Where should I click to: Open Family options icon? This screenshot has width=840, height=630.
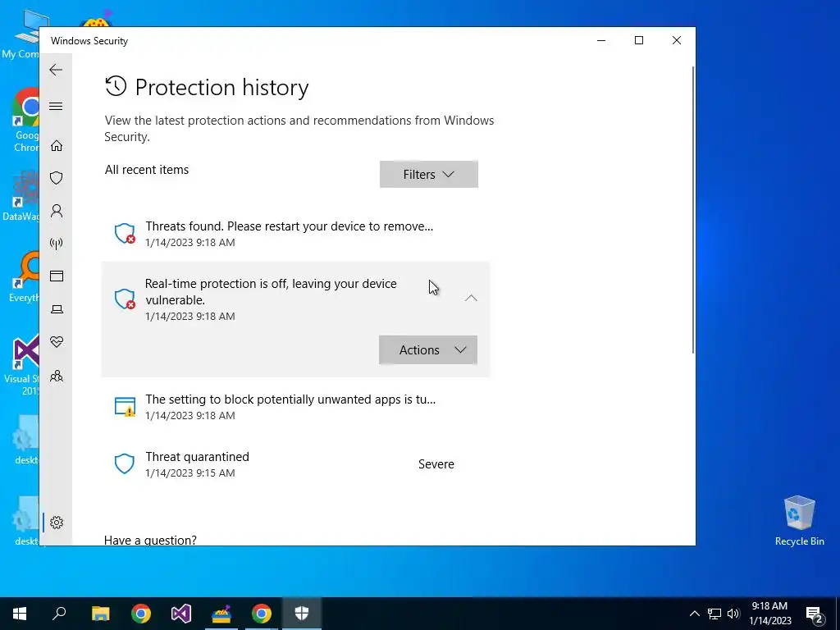pos(57,376)
